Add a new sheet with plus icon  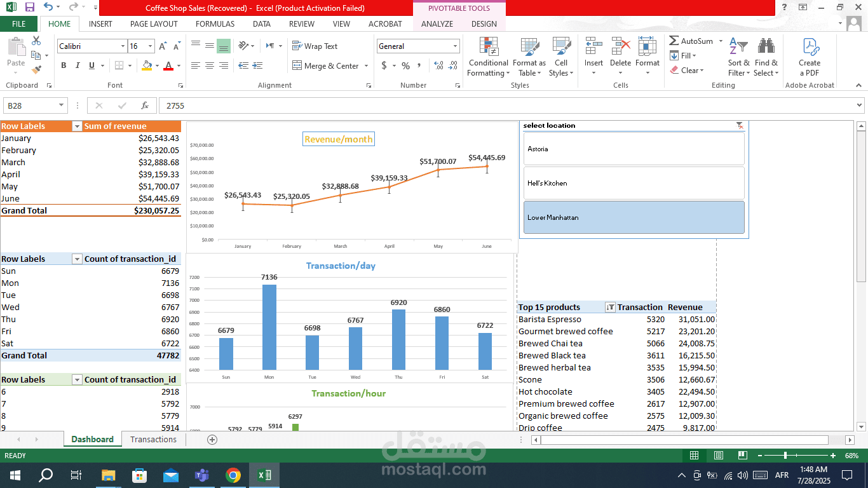click(x=212, y=440)
